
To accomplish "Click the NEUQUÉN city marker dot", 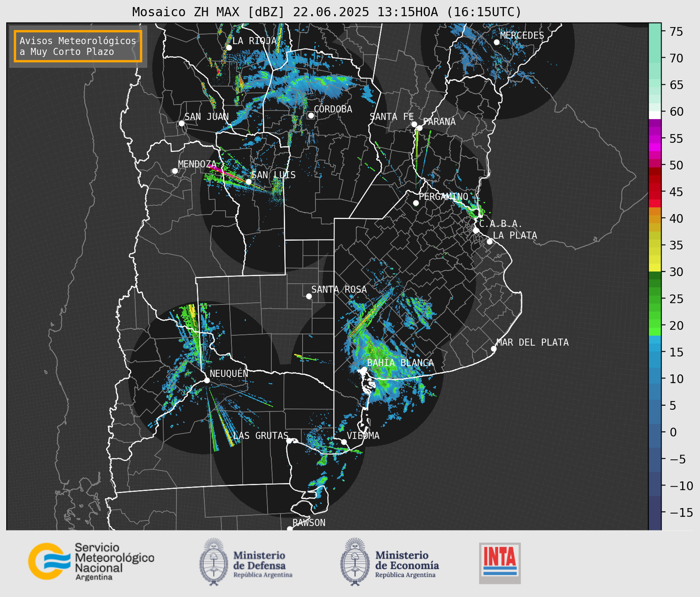I will (207, 380).
